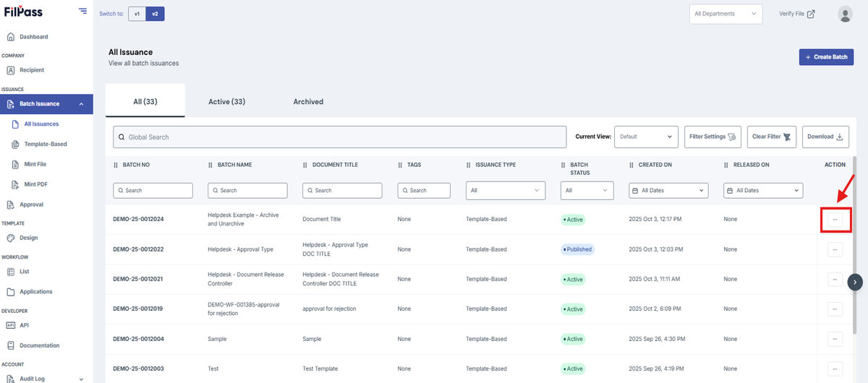Open the Design template page

28,238
